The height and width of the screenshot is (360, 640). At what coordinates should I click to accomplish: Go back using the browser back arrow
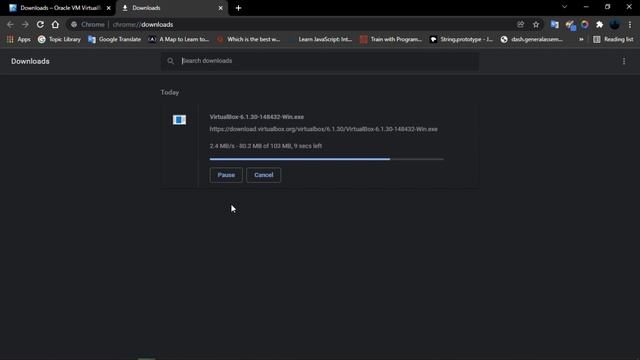[10, 24]
